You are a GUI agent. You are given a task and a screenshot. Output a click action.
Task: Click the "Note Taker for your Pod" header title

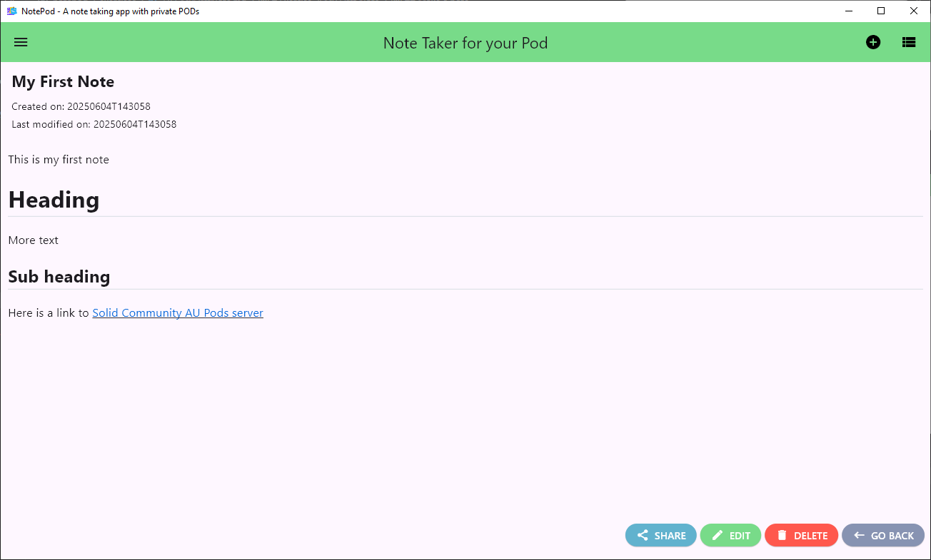(465, 43)
